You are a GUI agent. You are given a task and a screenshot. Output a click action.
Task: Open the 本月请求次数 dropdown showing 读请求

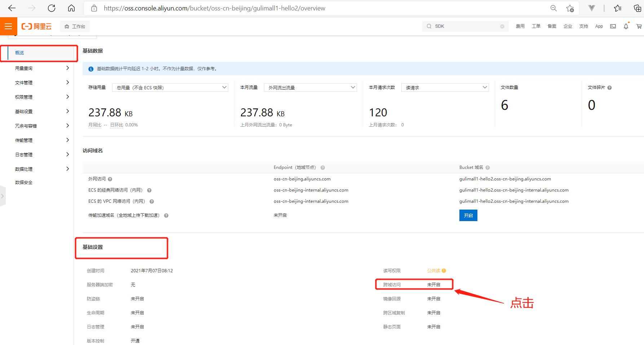tap(445, 88)
